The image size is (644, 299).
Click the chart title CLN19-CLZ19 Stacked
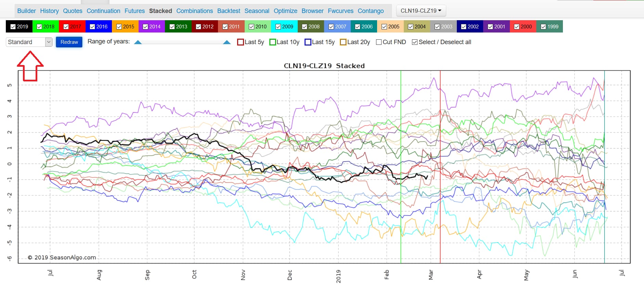point(324,66)
